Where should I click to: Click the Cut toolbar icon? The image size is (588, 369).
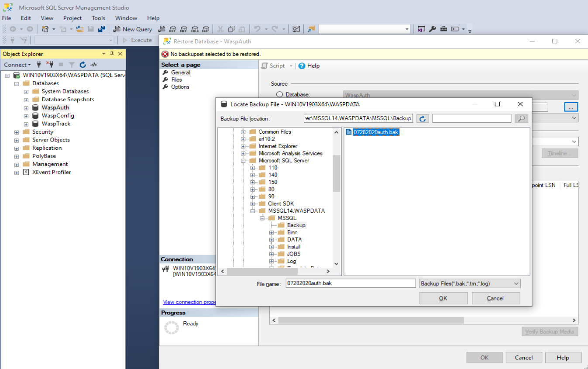tap(220, 29)
